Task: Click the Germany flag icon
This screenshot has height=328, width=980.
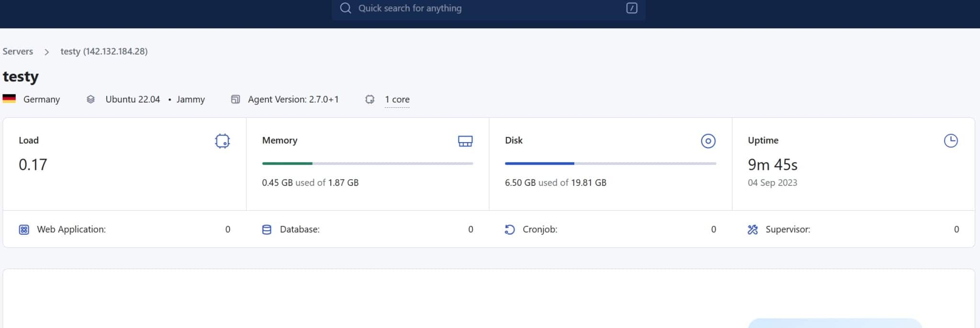Action: (x=9, y=99)
